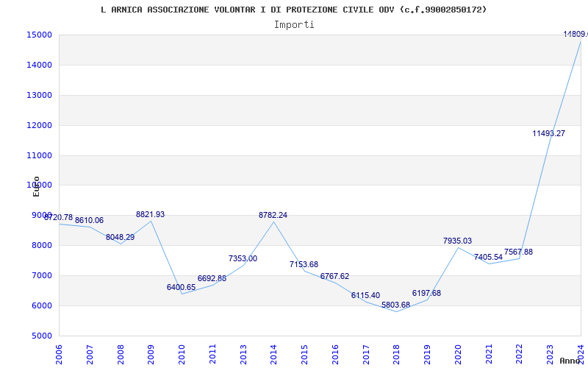This screenshot has height=368, width=588.
Task: Click the y-axis value 15000
Action: point(39,35)
